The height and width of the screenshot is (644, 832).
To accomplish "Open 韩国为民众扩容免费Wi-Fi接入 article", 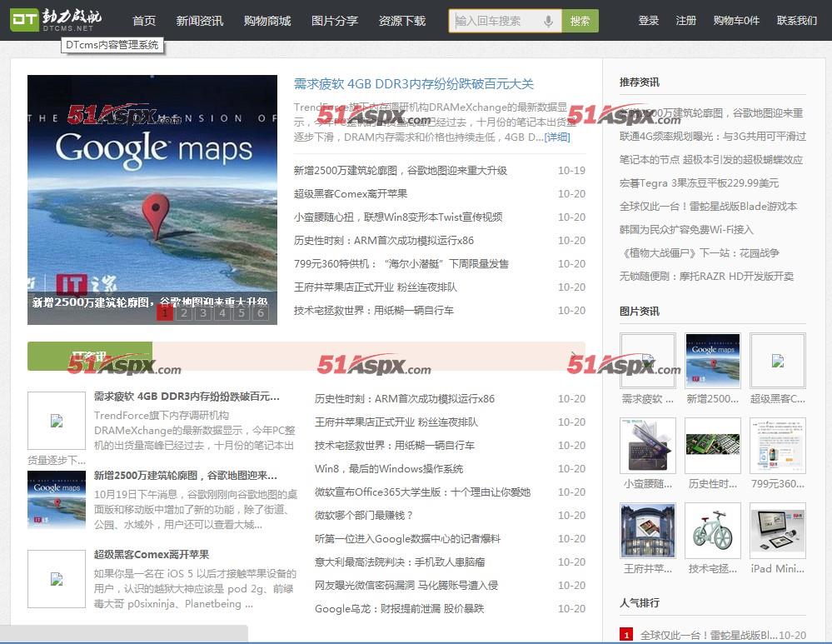I will coord(686,230).
